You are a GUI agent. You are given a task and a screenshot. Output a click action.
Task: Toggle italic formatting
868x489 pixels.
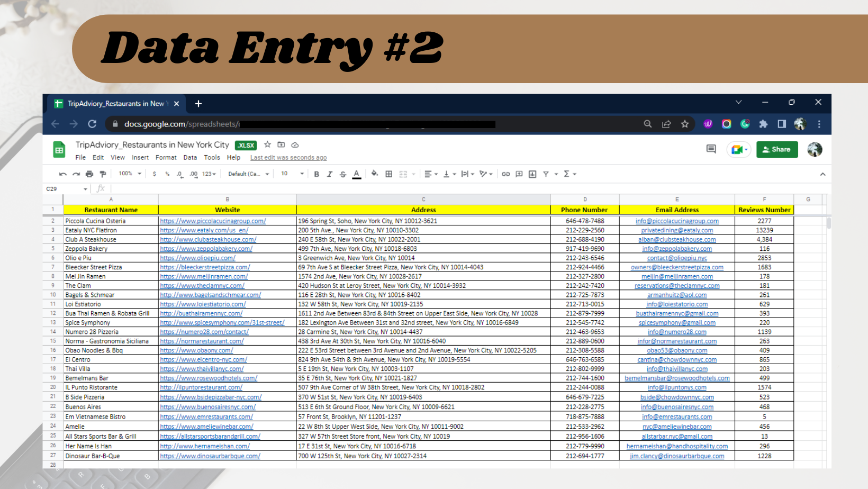[x=330, y=174]
